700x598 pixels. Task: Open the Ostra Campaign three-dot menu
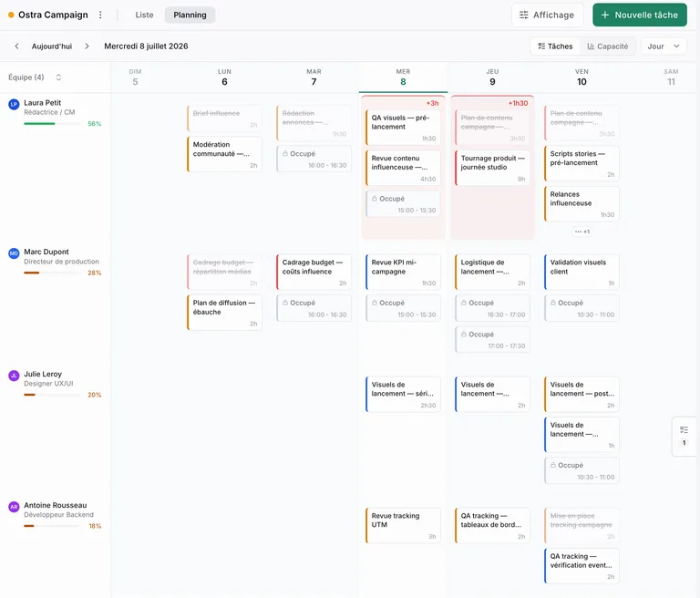point(100,15)
